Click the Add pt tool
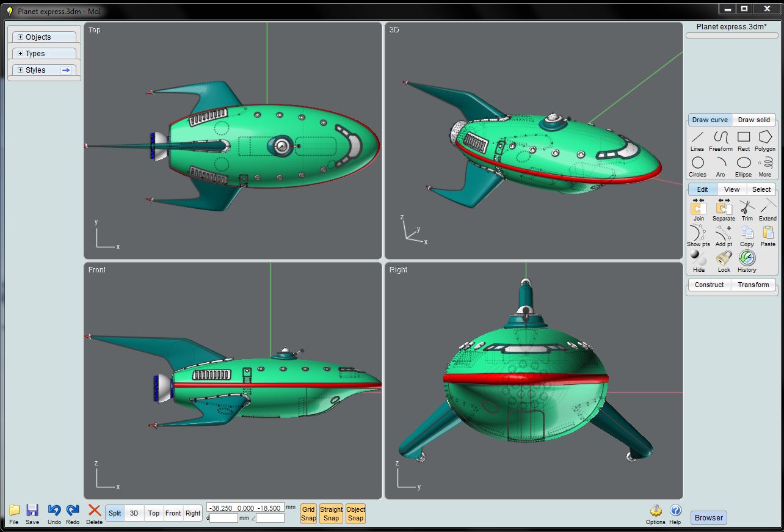 [x=724, y=236]
